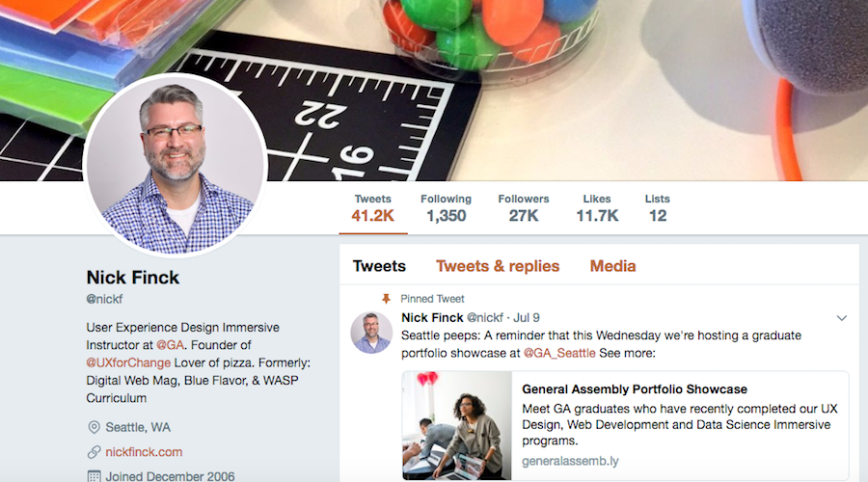Open the General Assembly Portfolio Showcase card image
Image resolution: width=868 pixels, height=482 pixels.
[457, 425]
